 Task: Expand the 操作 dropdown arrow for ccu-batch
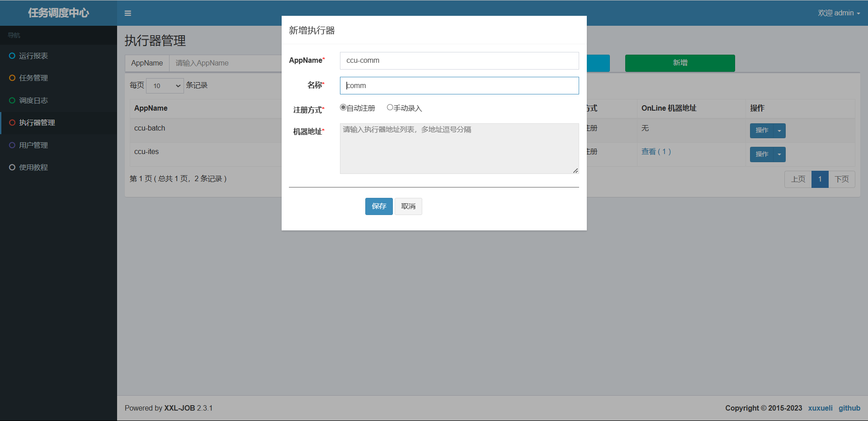779,131
